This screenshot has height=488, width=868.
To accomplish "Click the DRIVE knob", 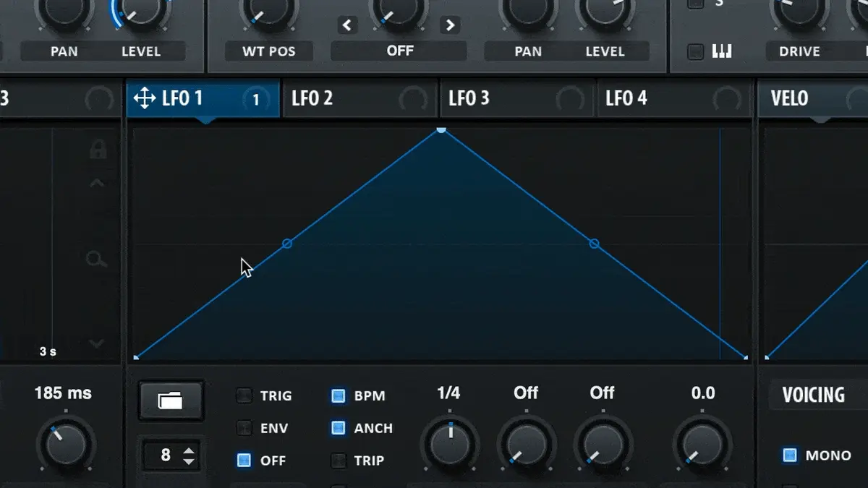I will (799, 10).
